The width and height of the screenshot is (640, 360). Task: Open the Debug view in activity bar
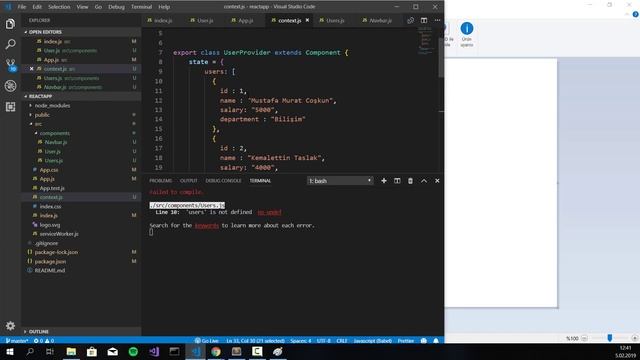[x=11, y=86]
